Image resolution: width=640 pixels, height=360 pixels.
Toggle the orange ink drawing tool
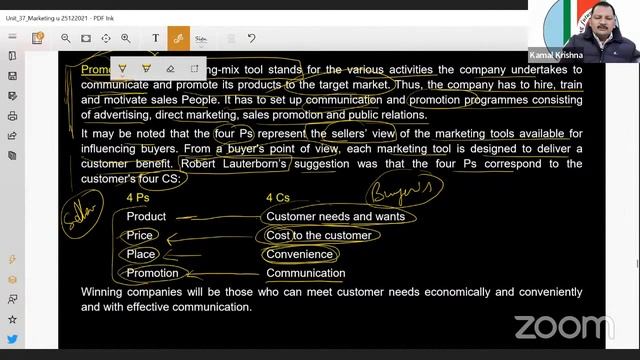178,38
